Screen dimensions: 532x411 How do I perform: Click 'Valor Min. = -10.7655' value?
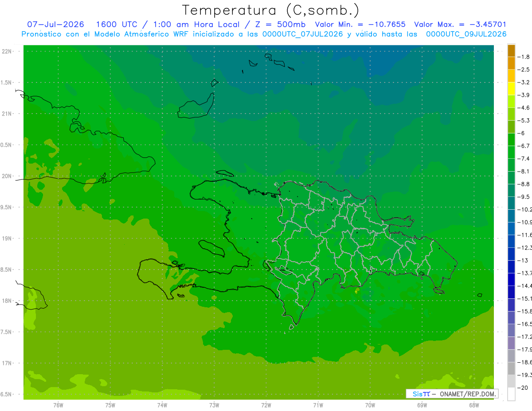(360, 24)
